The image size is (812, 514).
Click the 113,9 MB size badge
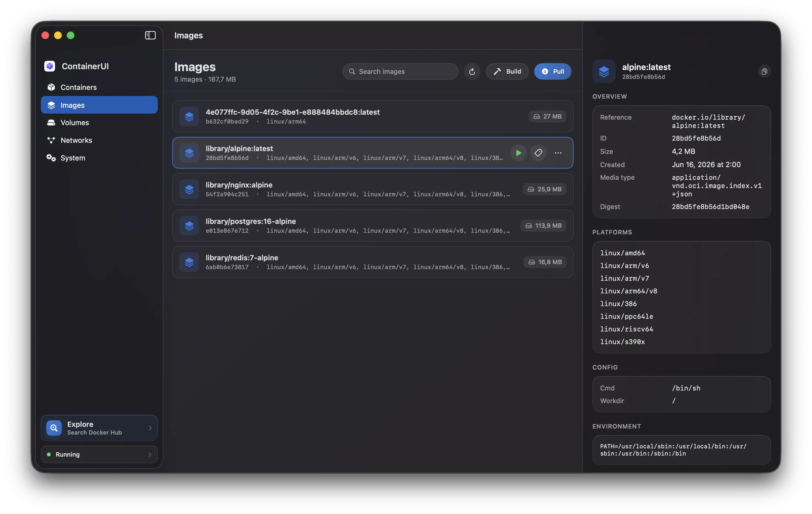coord(543,226)
